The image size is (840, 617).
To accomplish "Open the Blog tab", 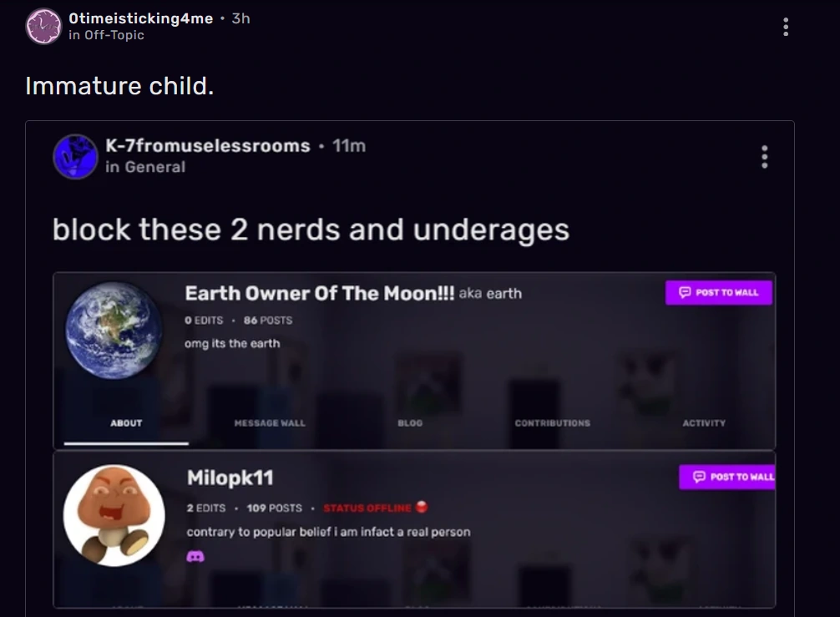I will pyautogui.click(x=410, y=423).
